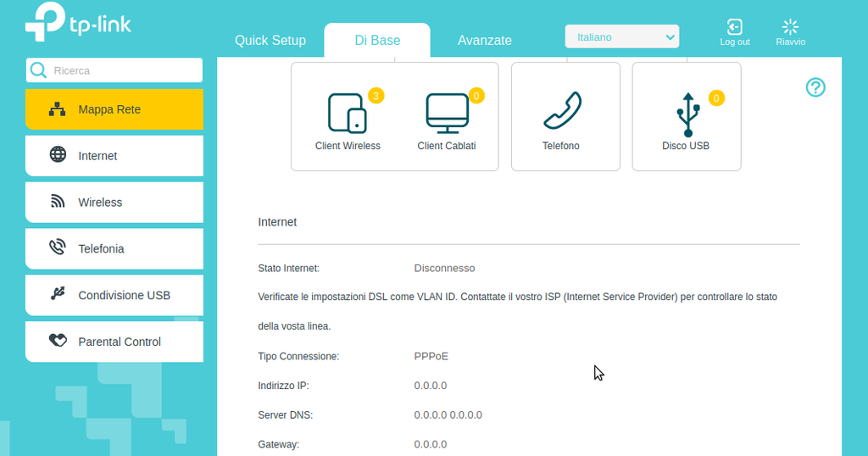Open help via question mark icon
This screenshot has height=456, width=868.
(815, 87)
